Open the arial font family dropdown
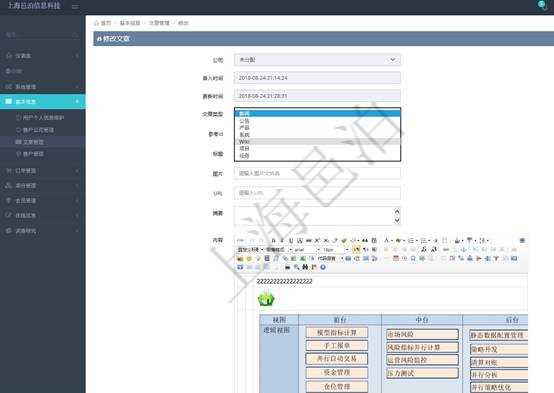Image resolution: width=554 pixels, height=393 pixels. 307,250
